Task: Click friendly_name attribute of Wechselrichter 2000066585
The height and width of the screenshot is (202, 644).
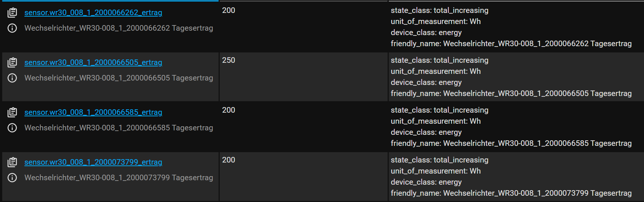Action: [511, 143]
